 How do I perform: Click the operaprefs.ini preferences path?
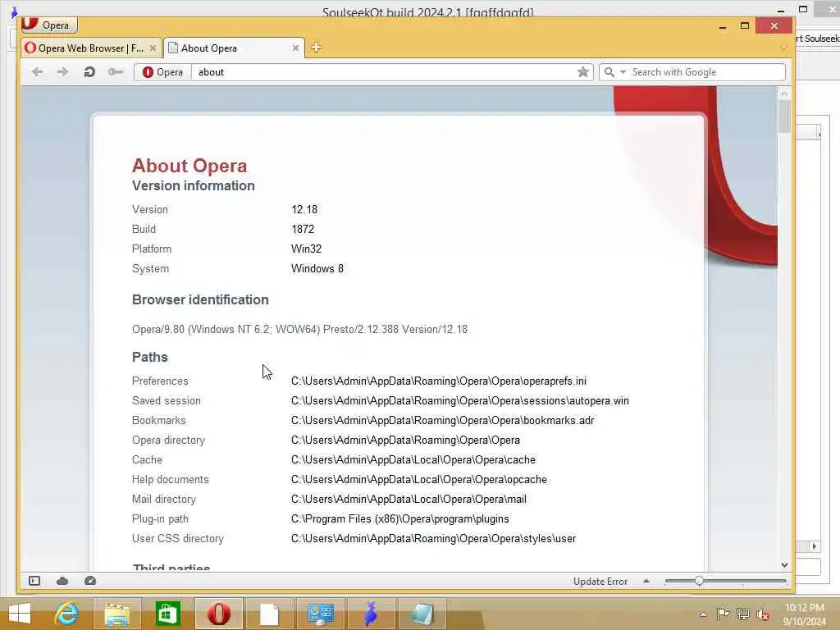(x=439, y=381)
